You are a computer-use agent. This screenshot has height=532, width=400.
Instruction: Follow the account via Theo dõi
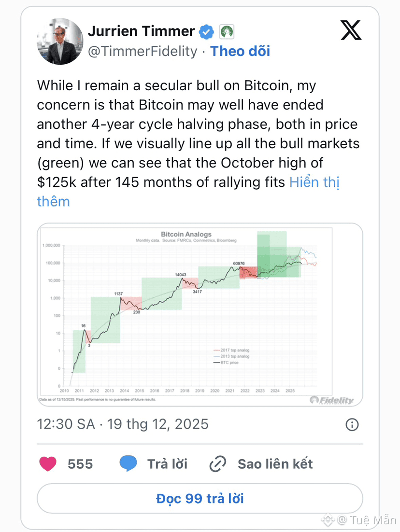click(x=240, y=51)
